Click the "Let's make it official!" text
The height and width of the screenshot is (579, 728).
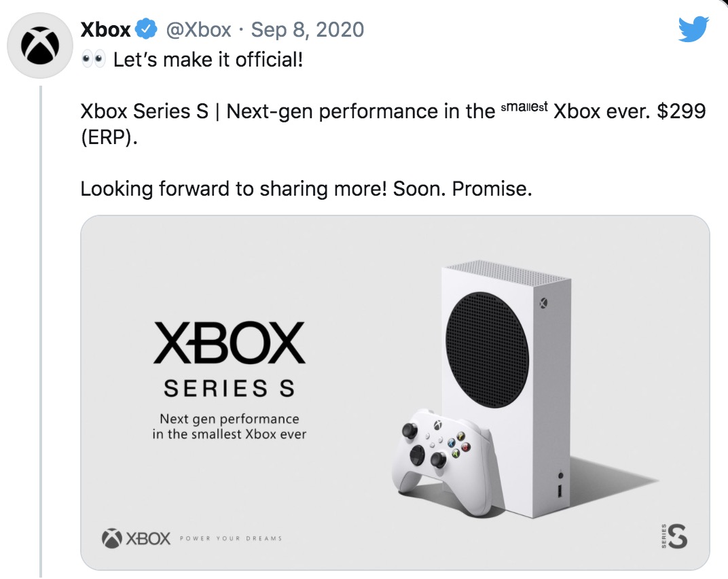(x=207, y=60)
